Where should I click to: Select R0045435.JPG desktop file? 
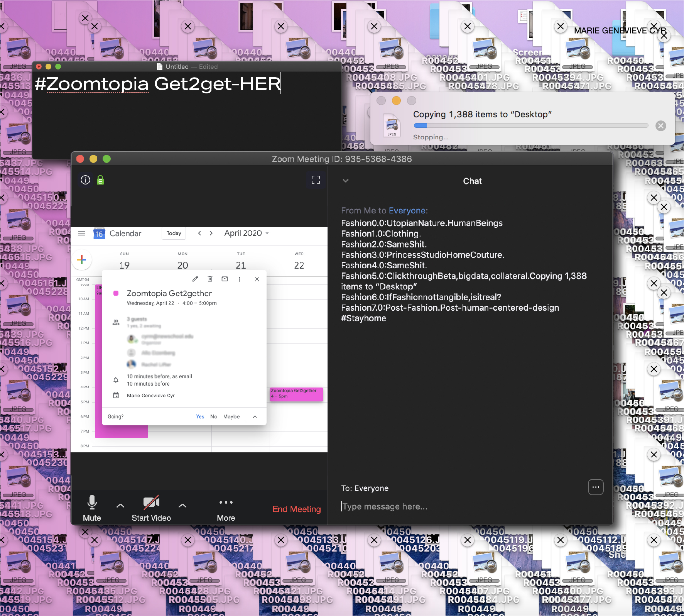(102, 591)
